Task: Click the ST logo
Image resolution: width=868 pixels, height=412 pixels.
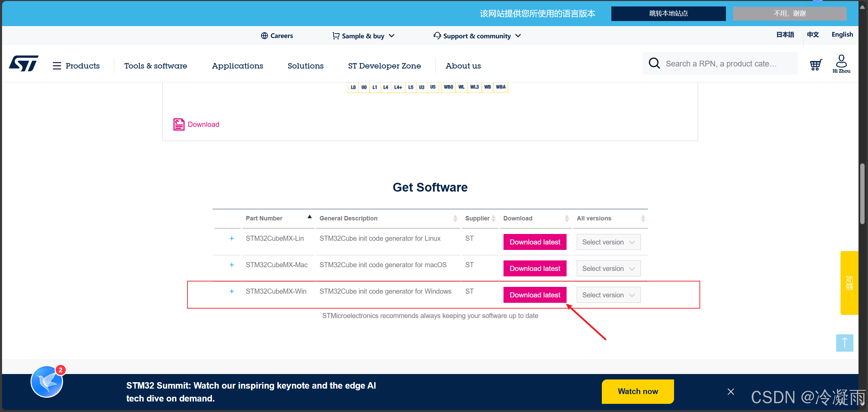Action: click(x=24, y=64)
